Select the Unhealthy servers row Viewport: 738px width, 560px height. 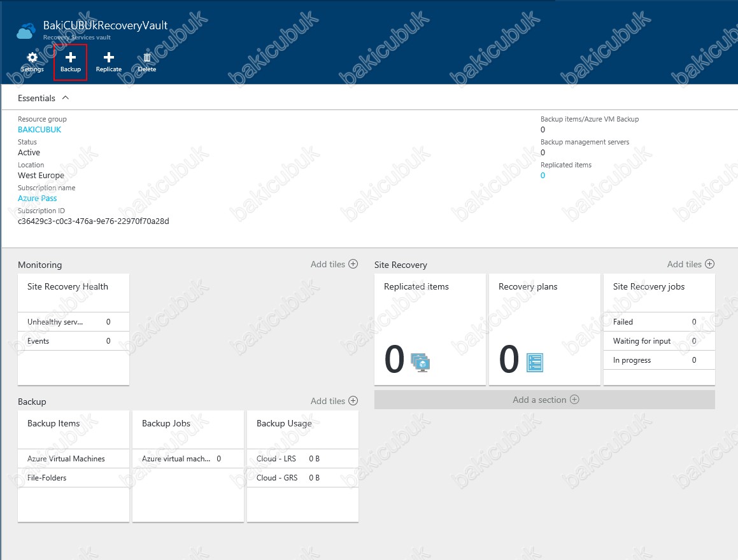[73, 322]
